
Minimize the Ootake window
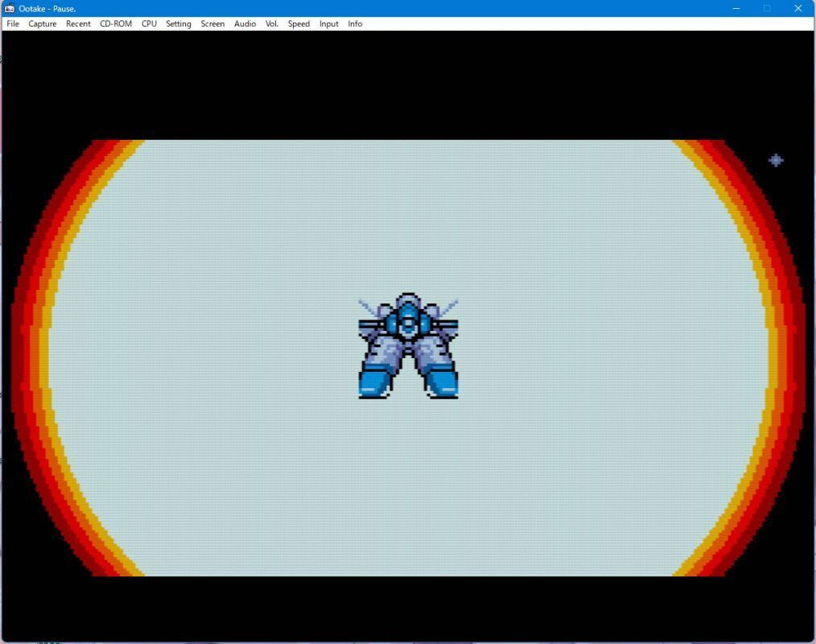[x=736, y=8]
